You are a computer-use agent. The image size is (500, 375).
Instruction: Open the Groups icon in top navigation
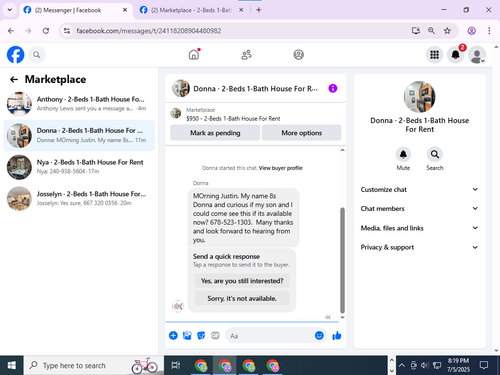[x=298, y=55]
